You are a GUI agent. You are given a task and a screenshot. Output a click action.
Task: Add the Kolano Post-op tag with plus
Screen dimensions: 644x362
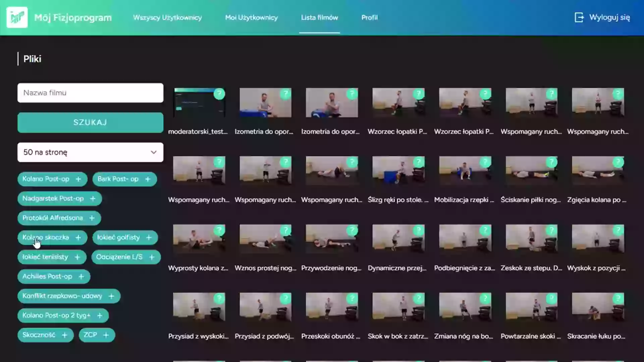(x=78, y=179)
